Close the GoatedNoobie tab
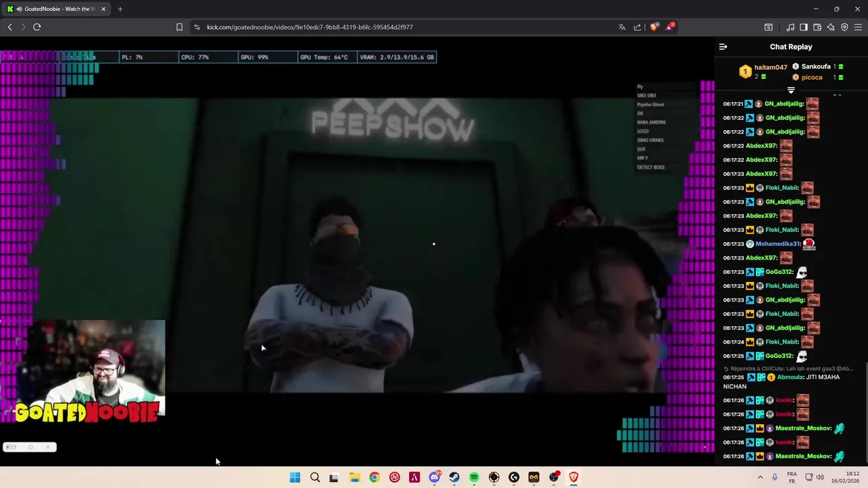Viewport: 868px width, 488px height. (x=103, y=9)
